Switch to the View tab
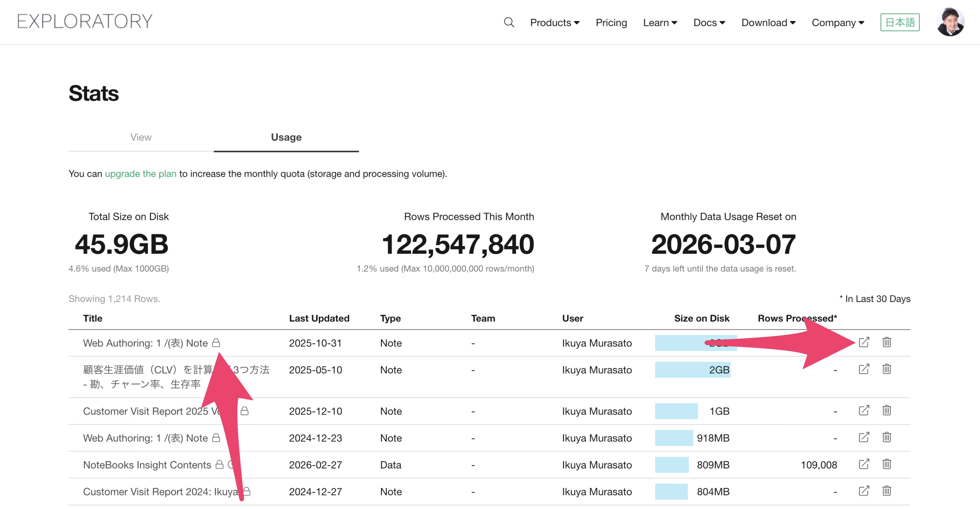980x509 pixels. pos(141,137)
